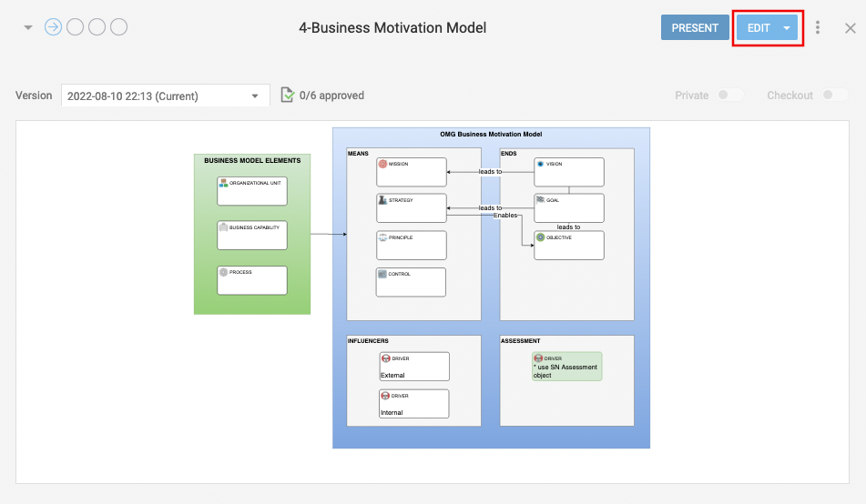Click the approval checklist icon

287,95
